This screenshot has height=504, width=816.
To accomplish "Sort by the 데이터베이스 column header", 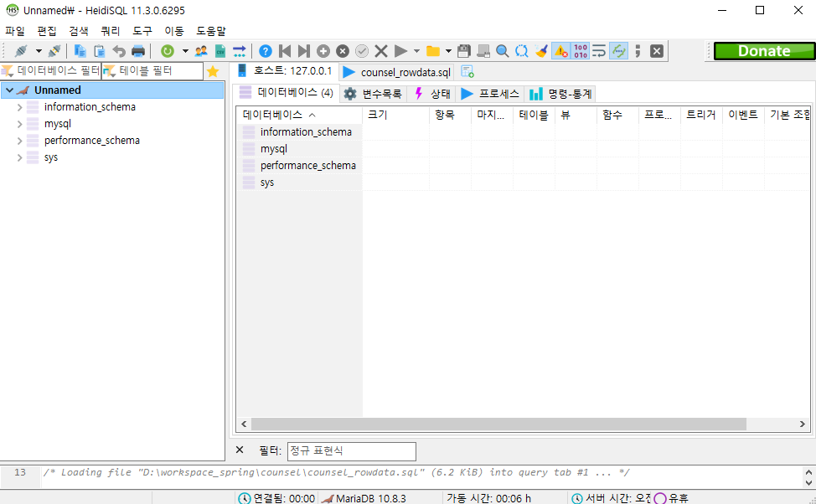I will click(x=299, y=115).
